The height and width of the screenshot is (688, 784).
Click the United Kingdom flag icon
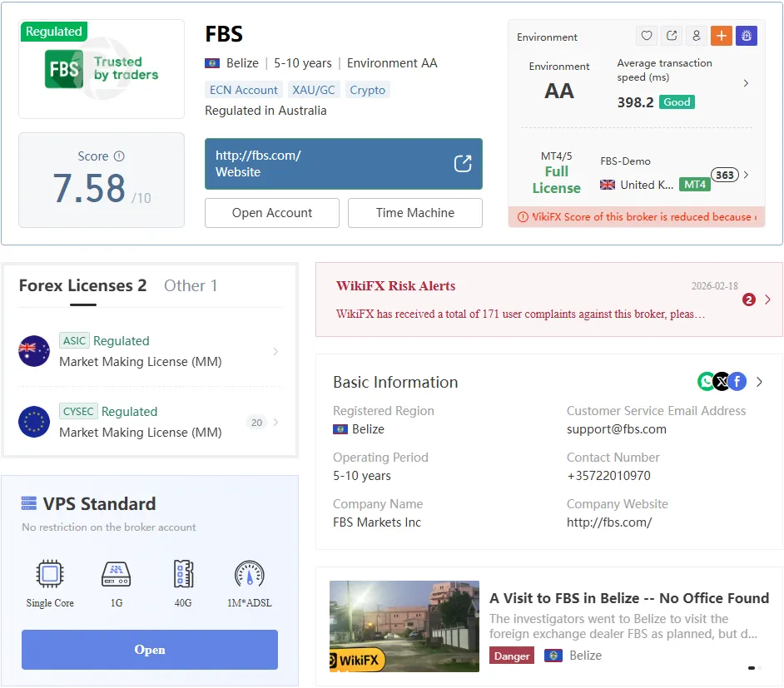click(x=607, y=185)
